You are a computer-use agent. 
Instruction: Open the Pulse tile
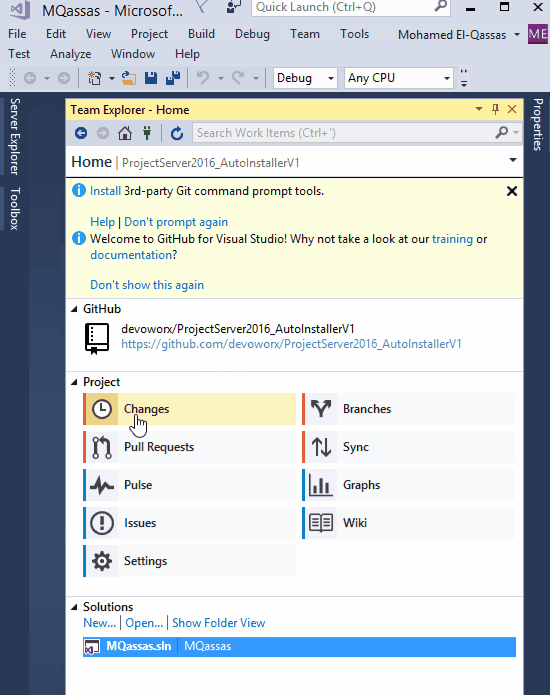[189, 485]
